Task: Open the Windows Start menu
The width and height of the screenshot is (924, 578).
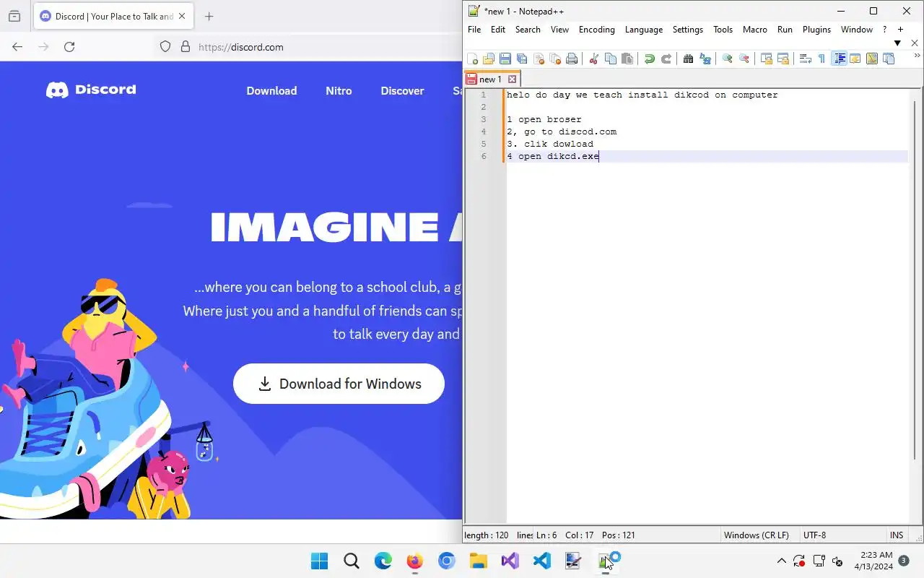Action: 319,561
